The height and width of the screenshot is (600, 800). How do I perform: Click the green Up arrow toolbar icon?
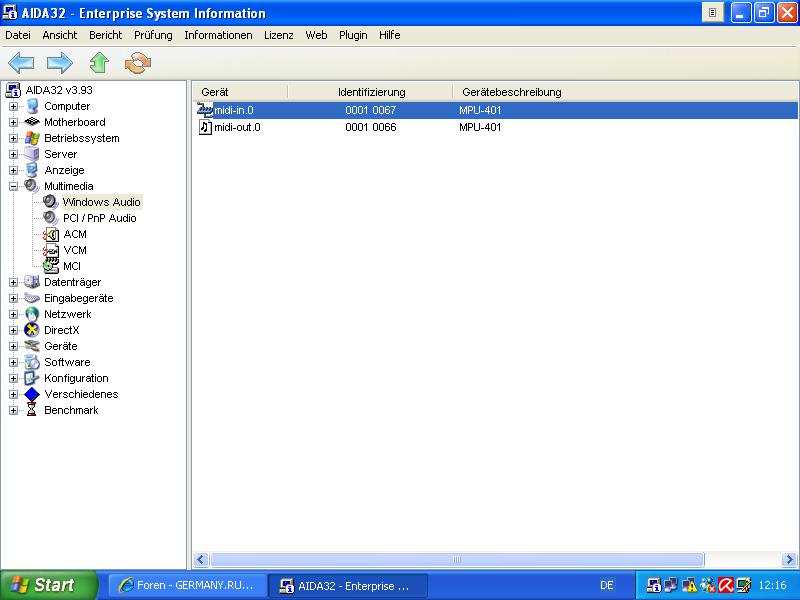[x=99, y=63]
